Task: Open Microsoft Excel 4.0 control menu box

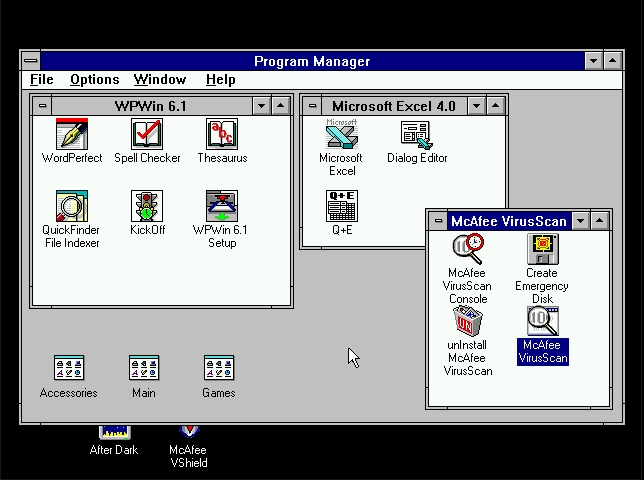Action: click(x=312, y=106)
